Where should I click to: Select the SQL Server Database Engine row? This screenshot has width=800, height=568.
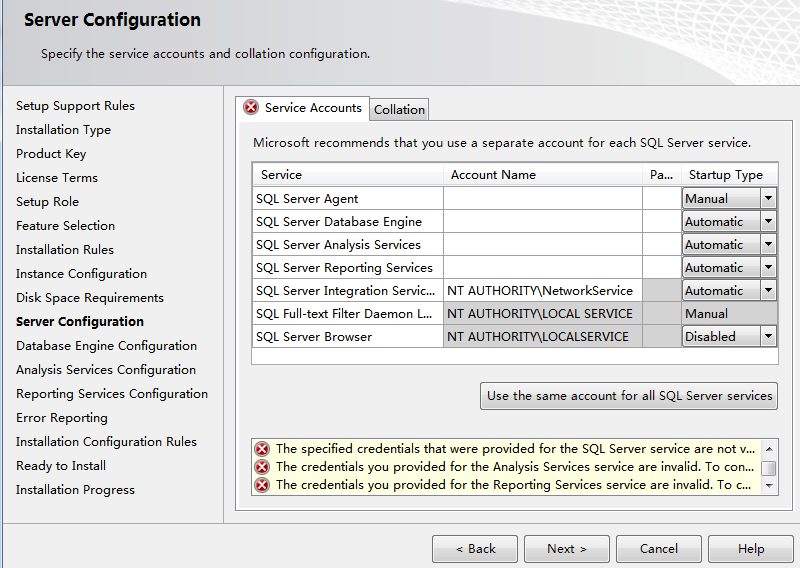pyautogui.click(x=348, y=221)
